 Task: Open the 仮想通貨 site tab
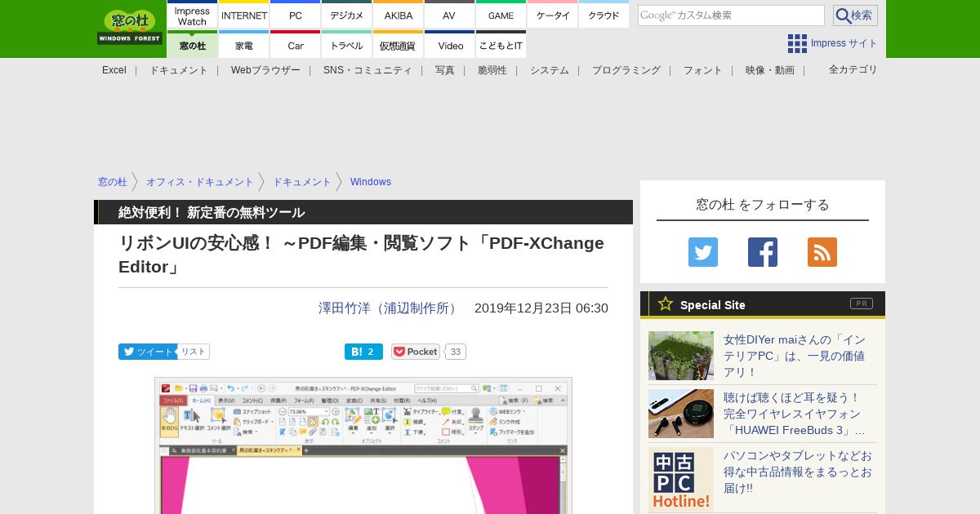[399, 45]
